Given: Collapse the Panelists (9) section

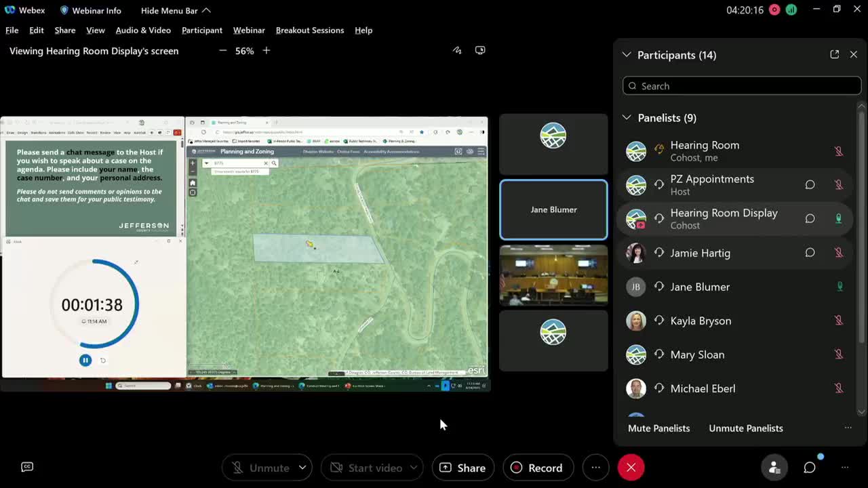Looking at the screenshot, I should [627, 118].
